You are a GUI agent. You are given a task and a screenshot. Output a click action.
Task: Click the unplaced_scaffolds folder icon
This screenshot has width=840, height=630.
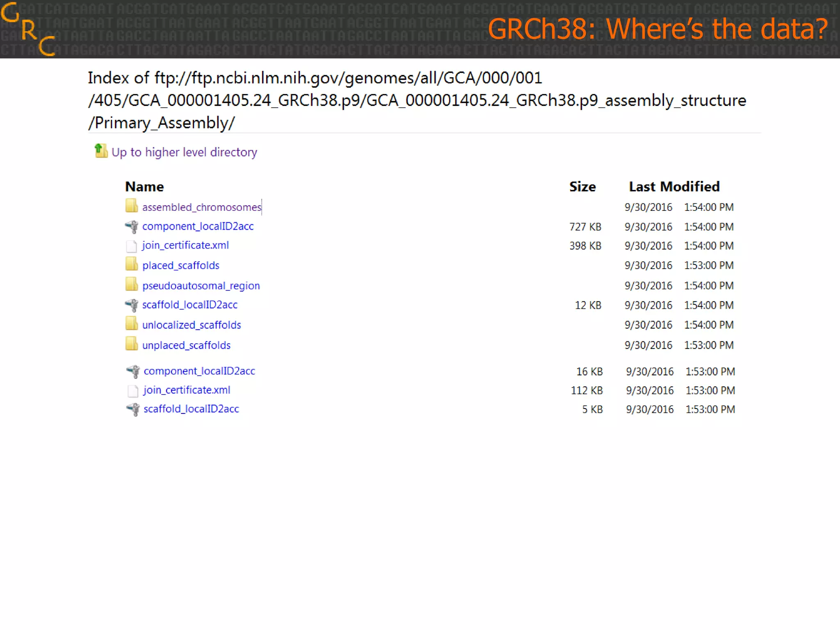tap(131, 344)
